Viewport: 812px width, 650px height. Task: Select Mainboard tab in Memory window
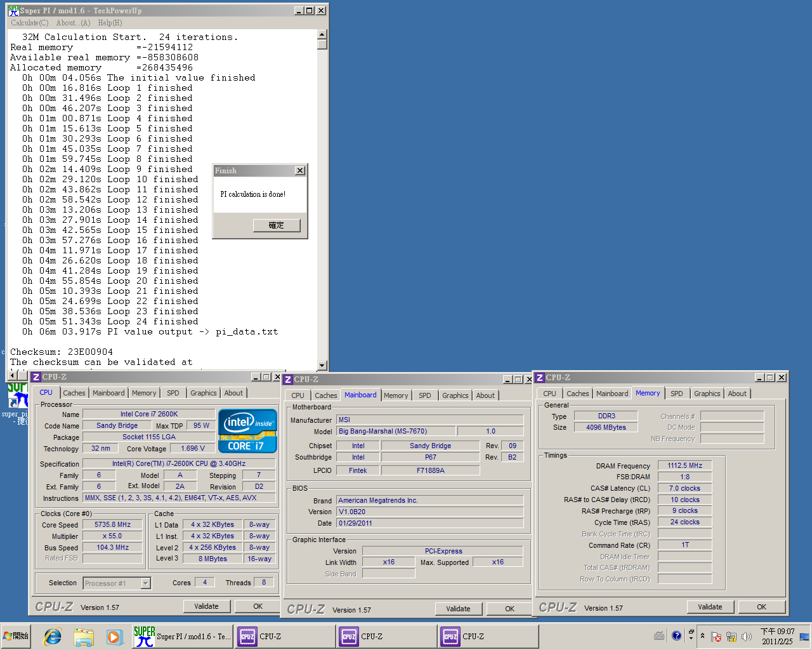612,394
